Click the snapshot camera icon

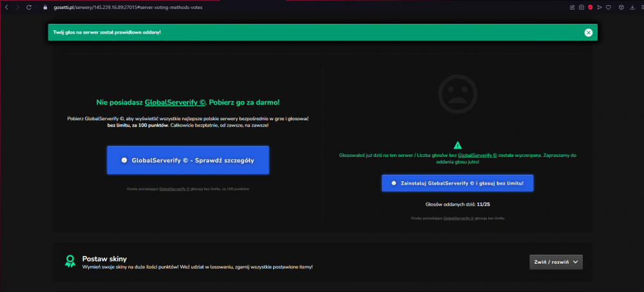click(x=582, y=7)
